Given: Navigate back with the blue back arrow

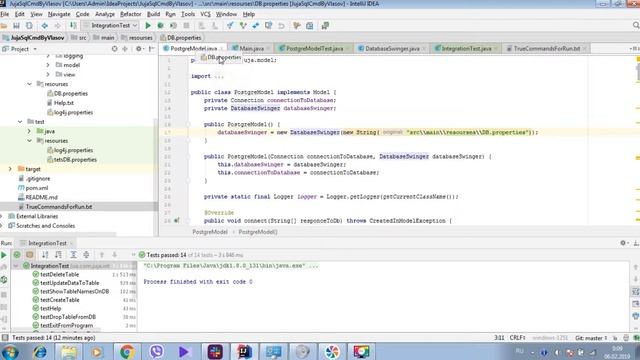Looking at the screenshot, I should click(x=44, y=26).
